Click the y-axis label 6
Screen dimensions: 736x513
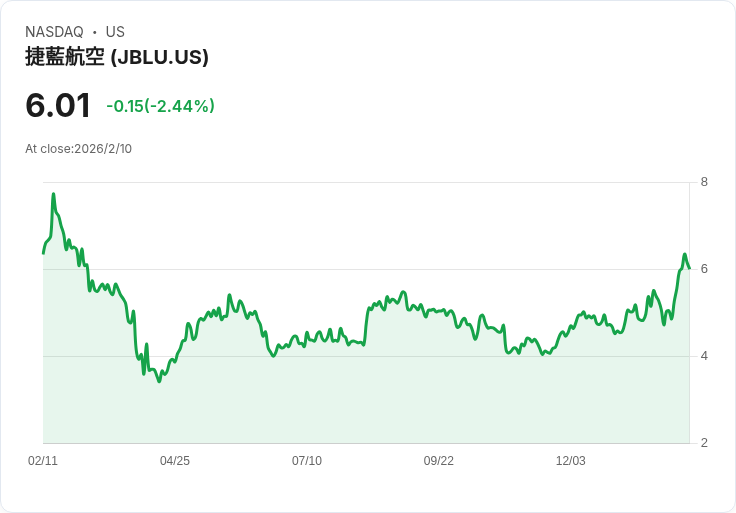704,269
